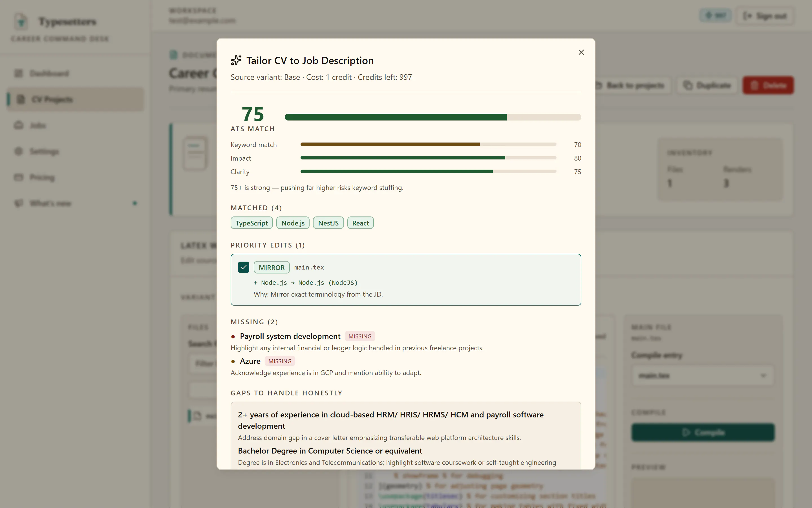Screen dimensions: 812x508
Task: Click the Bachelor Degree in Computer Science gap
Action: [x=330, y=450]
